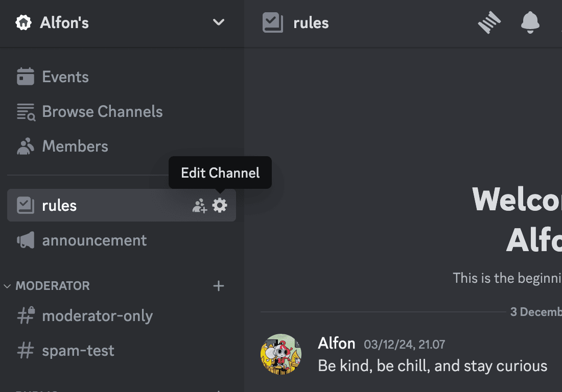Click the announcement megaphone icon

pyautogui.click(x=26, y=240)
